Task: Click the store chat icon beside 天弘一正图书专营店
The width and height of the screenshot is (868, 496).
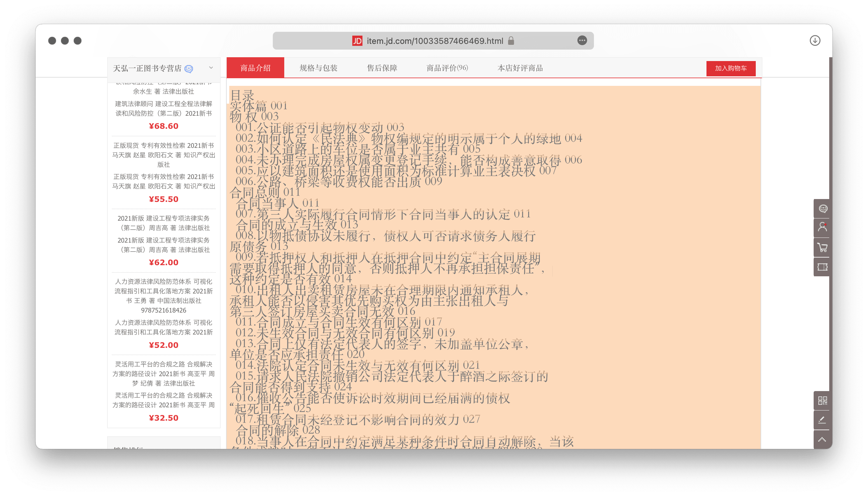Action: 189,69
